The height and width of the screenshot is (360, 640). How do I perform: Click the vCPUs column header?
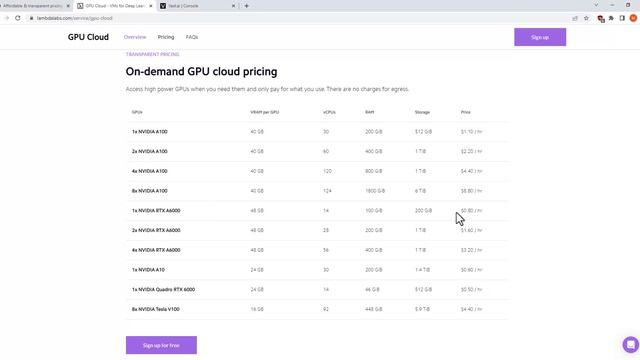coord(329,112)
